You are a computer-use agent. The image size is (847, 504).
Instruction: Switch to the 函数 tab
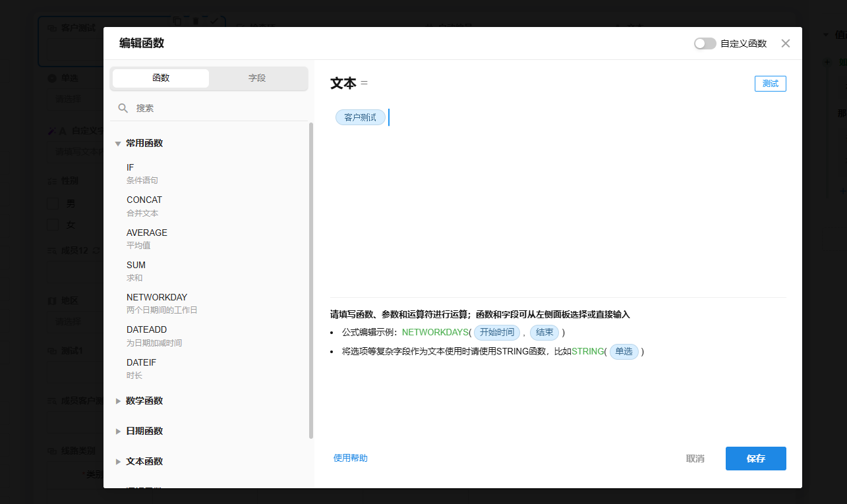coord(161,78)
